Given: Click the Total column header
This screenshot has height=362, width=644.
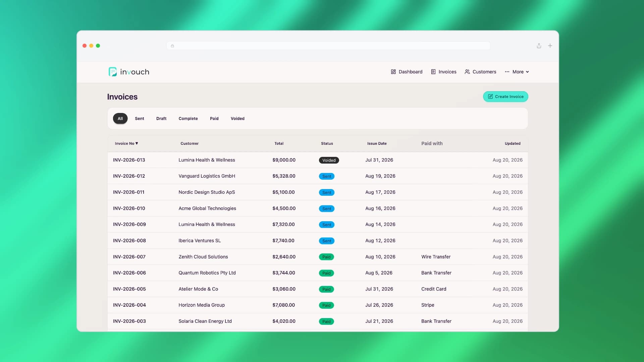Looking at the screenshot, I should (279, 143).
